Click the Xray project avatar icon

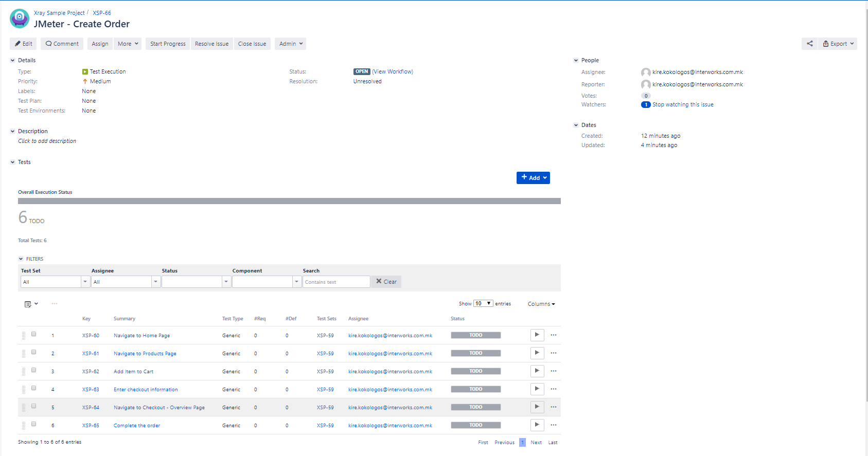pos(20,19)
